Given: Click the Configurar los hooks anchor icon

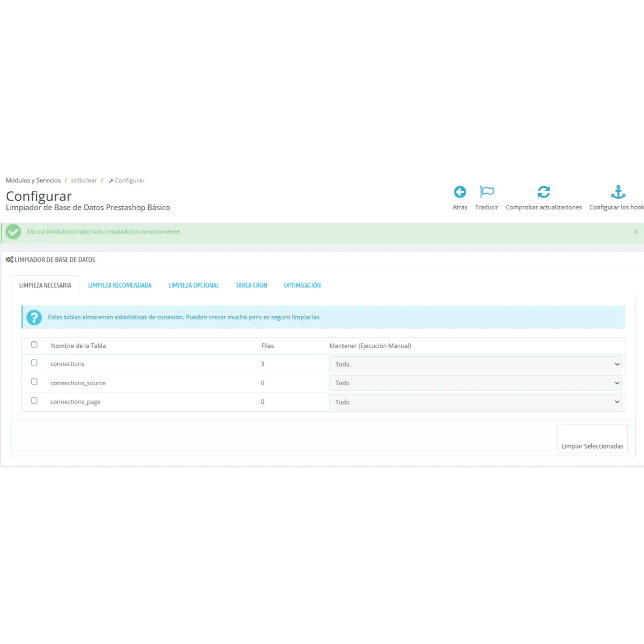Looking at the screenshot, I should 618,192.
